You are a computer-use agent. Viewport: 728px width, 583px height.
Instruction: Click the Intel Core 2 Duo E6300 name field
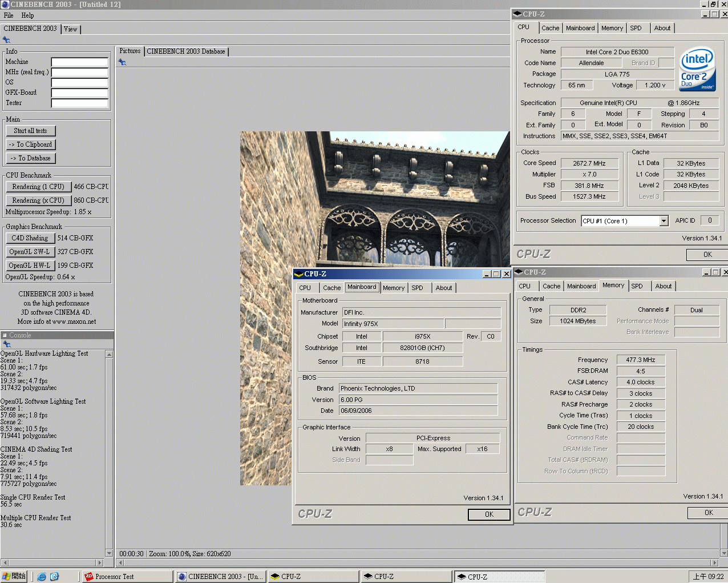617,52
